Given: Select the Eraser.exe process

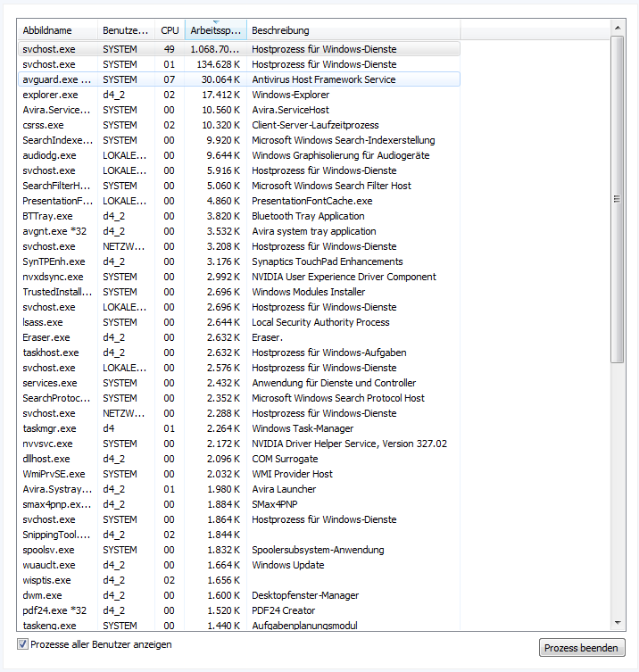Looking at the screenshot, I should 239,337.
